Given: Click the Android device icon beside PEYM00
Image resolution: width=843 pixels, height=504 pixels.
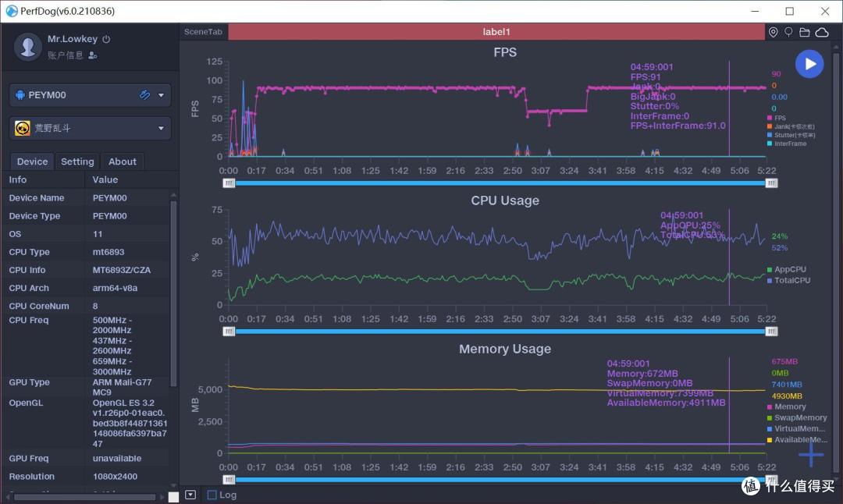Looking at the screenshot, I should (x=20, y=95).
